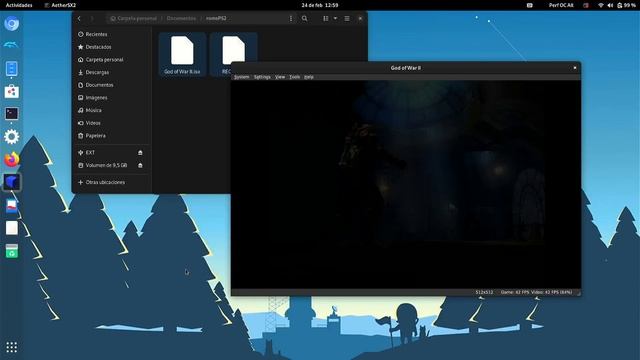The image size is (640, 360).
Task: Click the Video FPS status text
Action: 551,292
